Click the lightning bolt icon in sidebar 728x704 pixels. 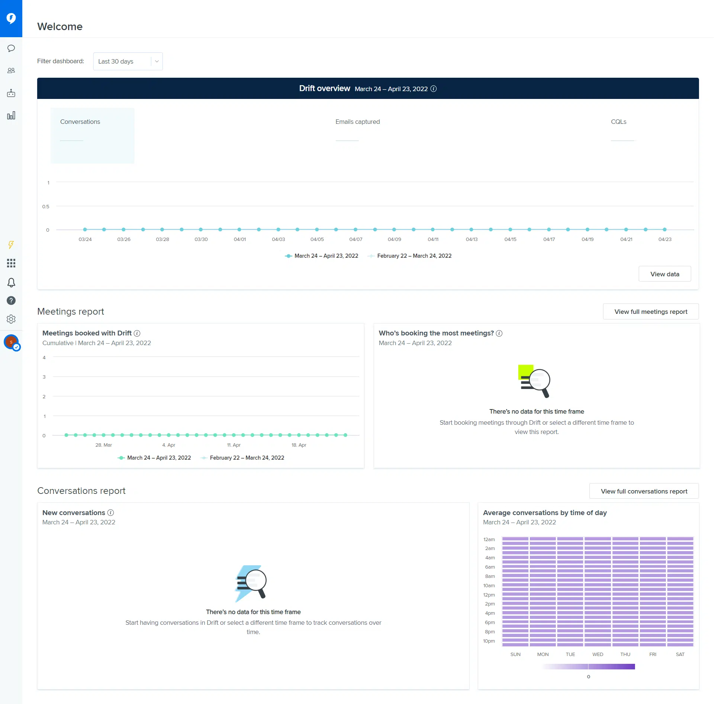point(11,245)
